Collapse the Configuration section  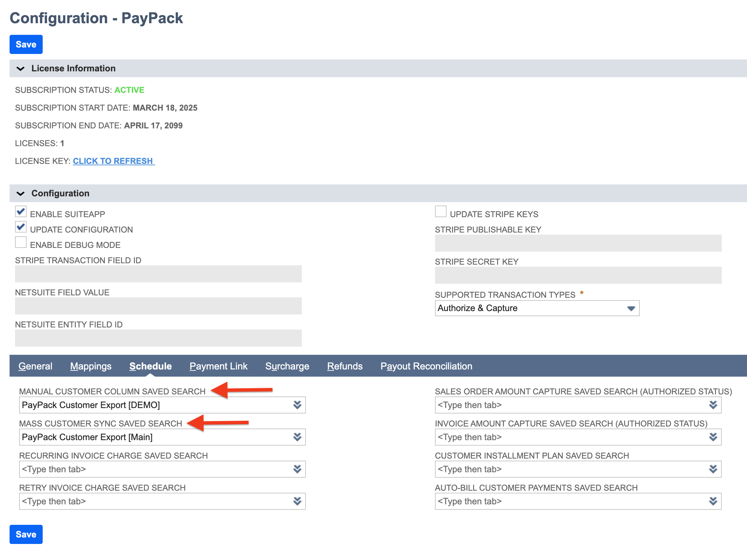point(20,194)
